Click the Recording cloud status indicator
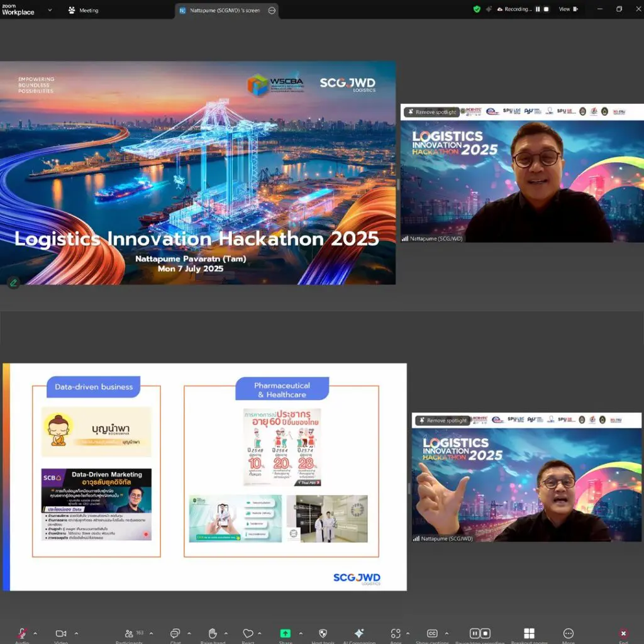The width and height of the screenshot is (644, 644). (x=514, y=9)
